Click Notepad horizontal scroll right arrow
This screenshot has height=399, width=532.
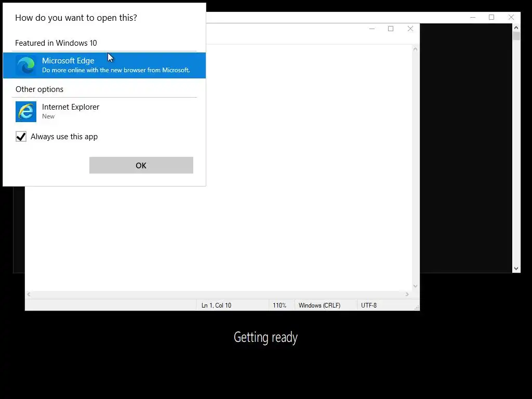click(407, 295)
